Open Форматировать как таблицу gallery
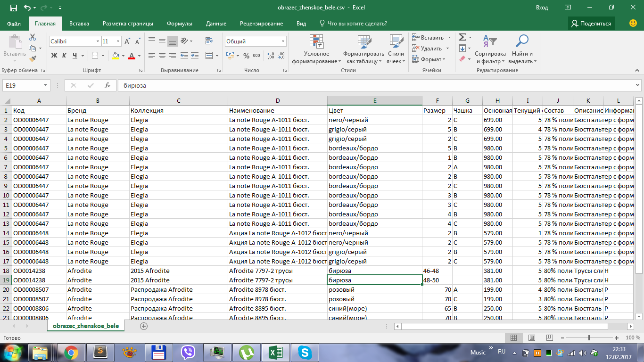 (363, 49)
